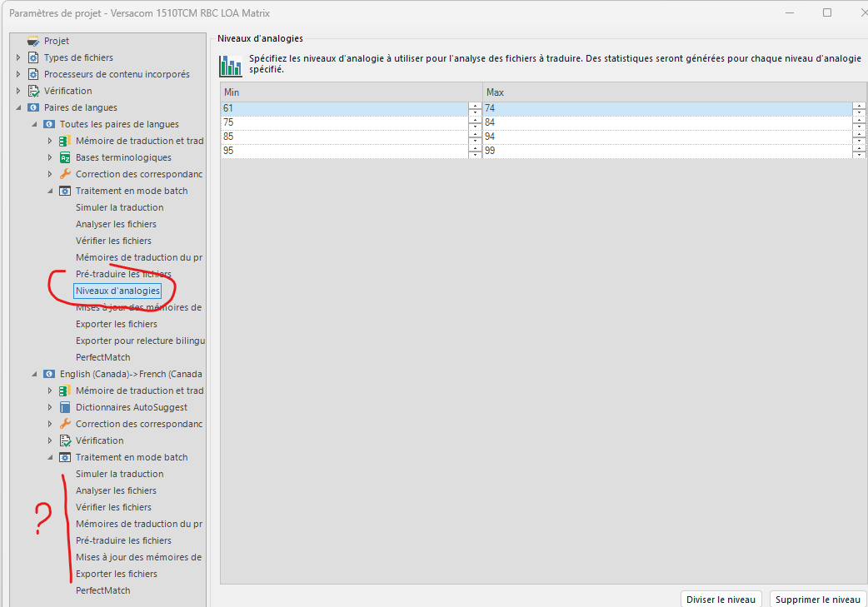Expand the top-level Vérification node
This screenshot has height=607, width=868.
tap(18, 91)
